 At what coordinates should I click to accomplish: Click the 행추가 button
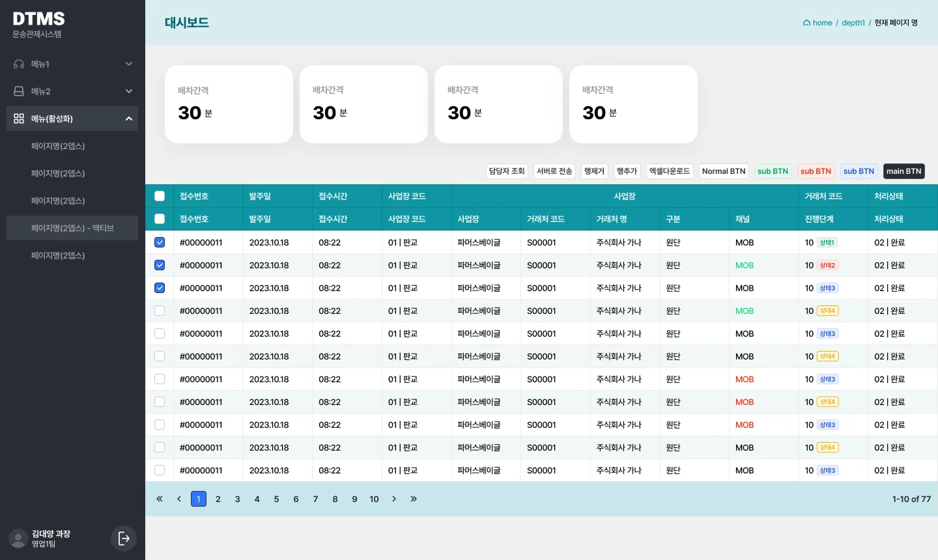(627, 171)
